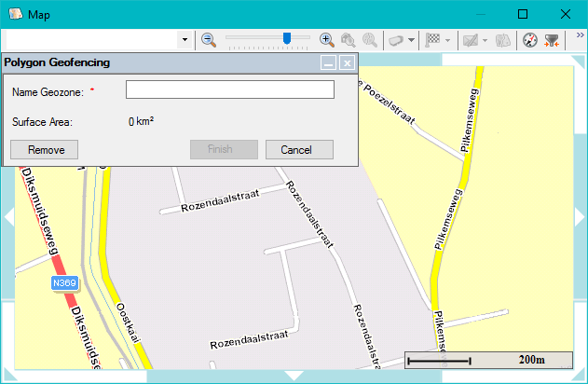Click the checkered flag toolbar icon

click(x=432, y=40)
